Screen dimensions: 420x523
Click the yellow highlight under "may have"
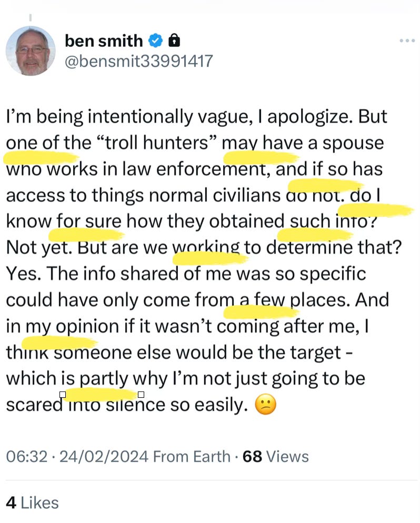(261, 157)
